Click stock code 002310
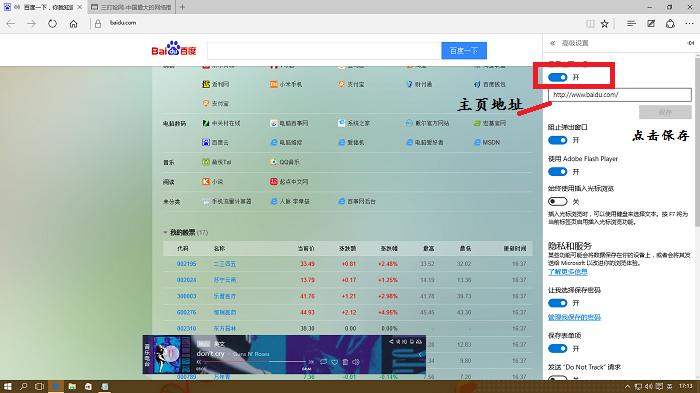The image size is (700, 393). click(x=186, y=328)
